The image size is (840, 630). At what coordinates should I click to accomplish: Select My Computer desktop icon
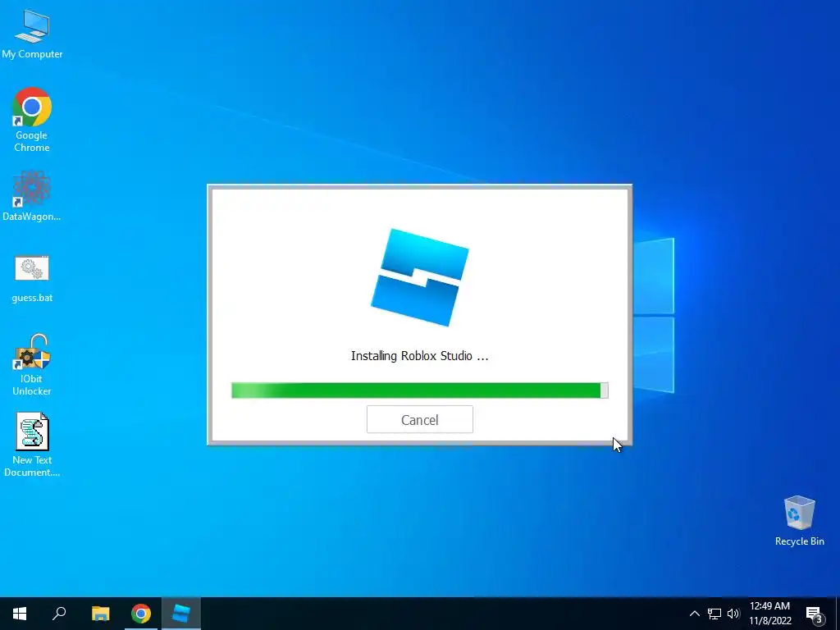click(32, 34)
